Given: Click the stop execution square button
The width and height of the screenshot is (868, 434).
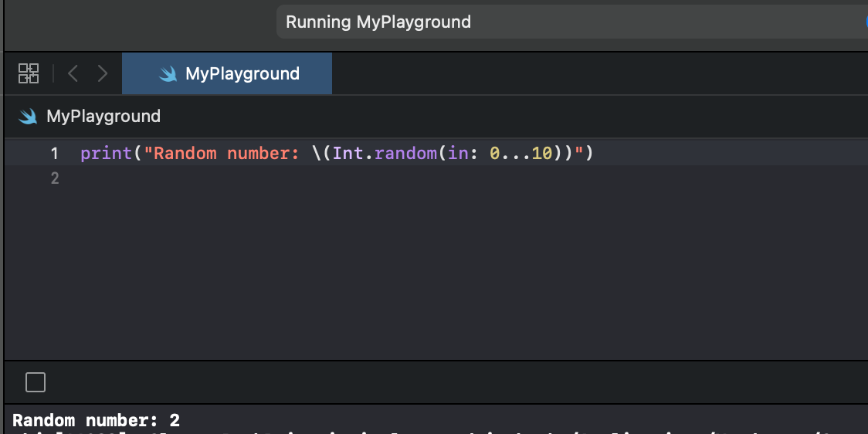Looking at the screenshot, I should click(36, 382).
